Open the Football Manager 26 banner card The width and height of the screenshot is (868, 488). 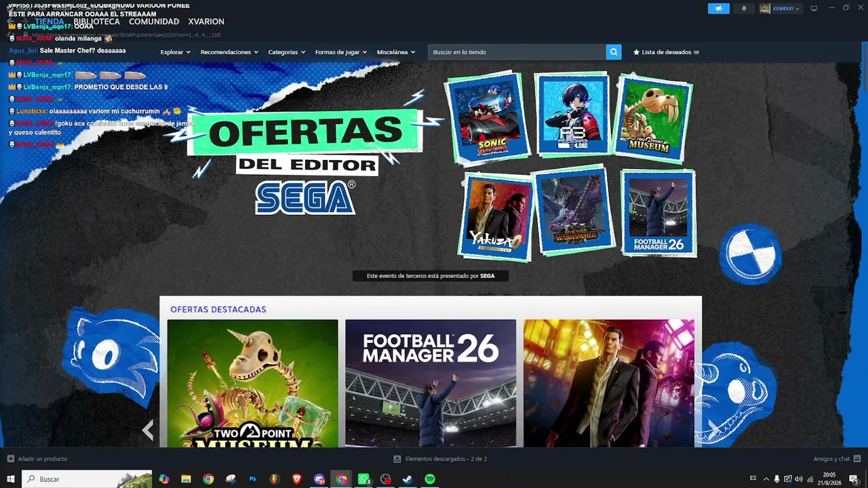[658, 213]
